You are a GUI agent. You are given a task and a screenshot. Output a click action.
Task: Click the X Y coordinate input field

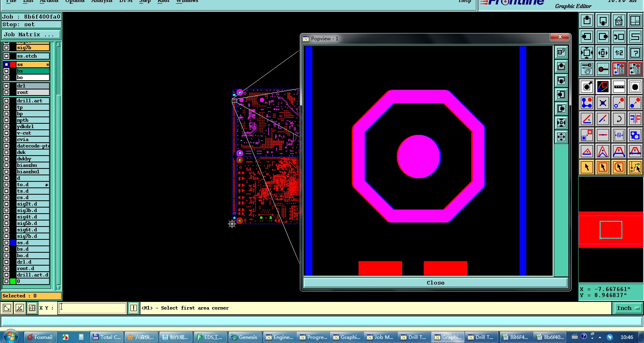coord(92,308)
